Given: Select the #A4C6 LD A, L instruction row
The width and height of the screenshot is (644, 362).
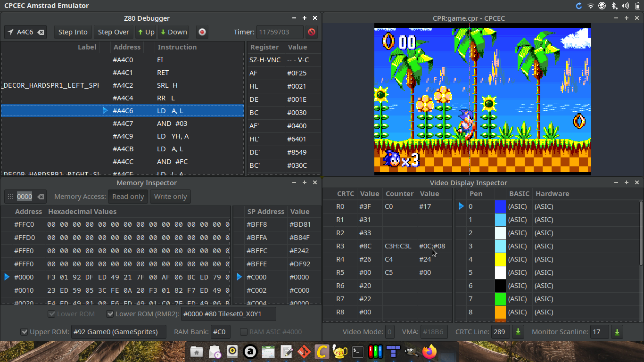Looking at the screenshot, I should click(x=123, y=111).
